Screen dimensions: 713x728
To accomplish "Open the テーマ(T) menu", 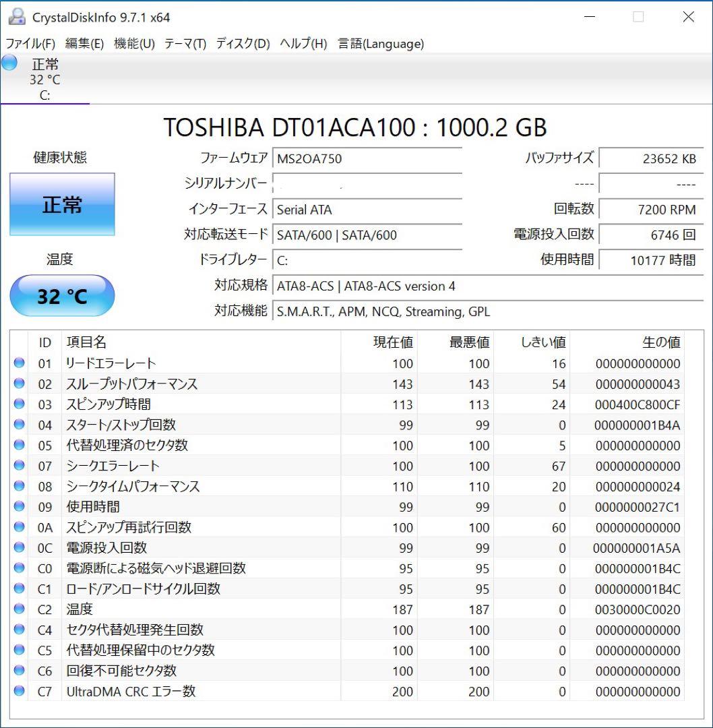I will (x=185, y=44).
